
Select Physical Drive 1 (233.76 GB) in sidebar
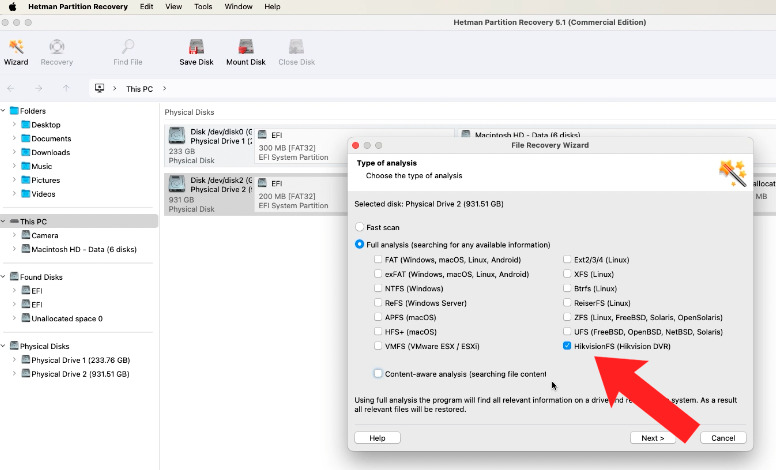point(75,360)
